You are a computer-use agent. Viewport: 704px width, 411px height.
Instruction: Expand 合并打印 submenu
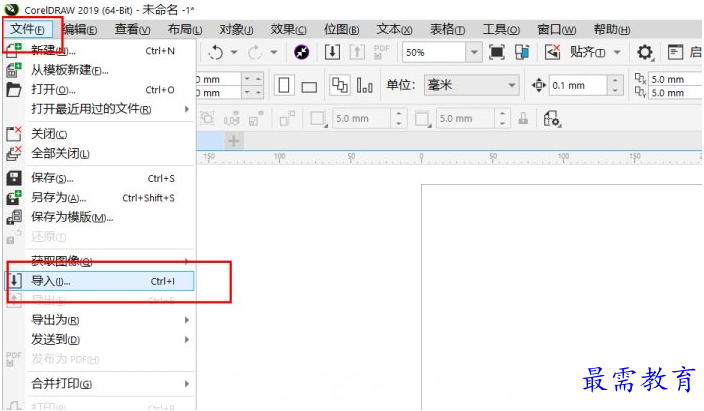(100, 384)
